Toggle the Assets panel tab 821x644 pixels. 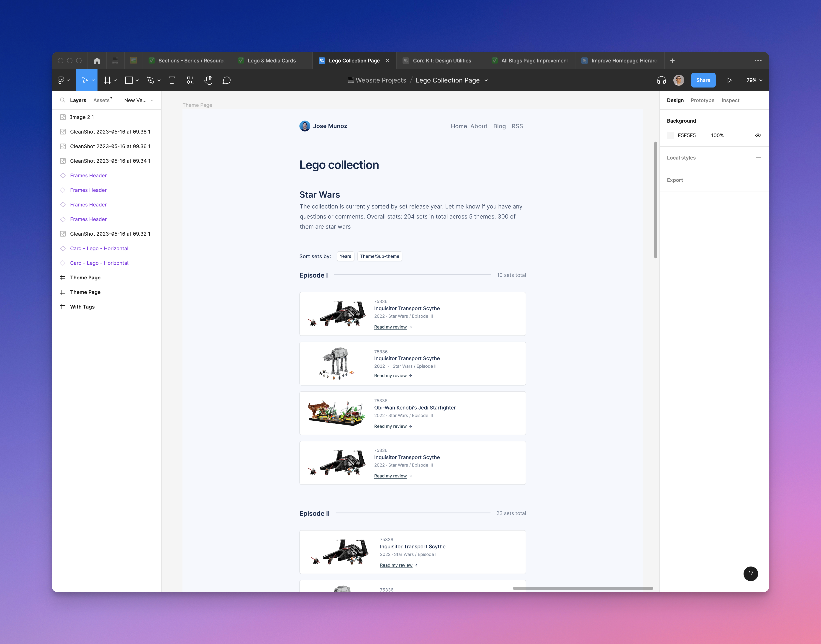click(101, 101)
